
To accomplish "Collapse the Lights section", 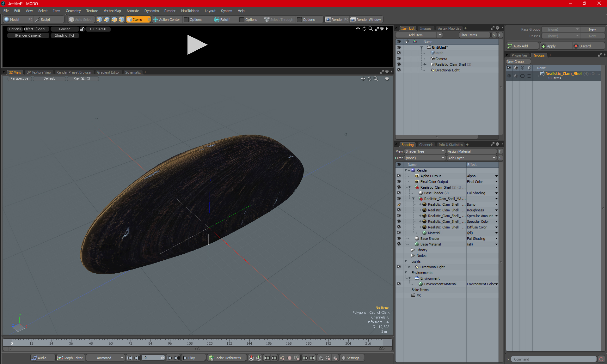I will point(406,261).
